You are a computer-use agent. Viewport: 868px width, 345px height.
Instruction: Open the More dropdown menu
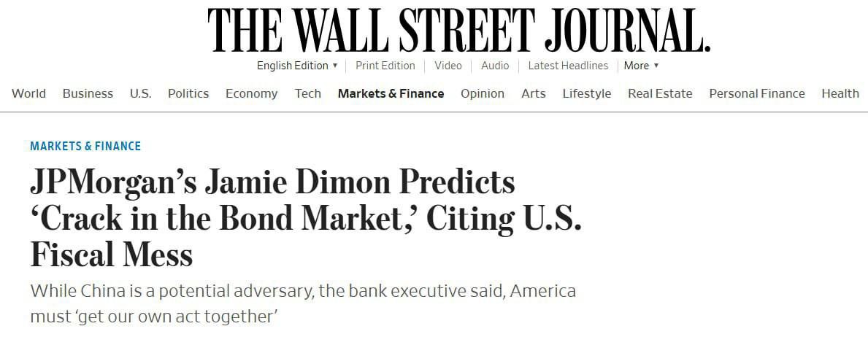click(641, 66)
